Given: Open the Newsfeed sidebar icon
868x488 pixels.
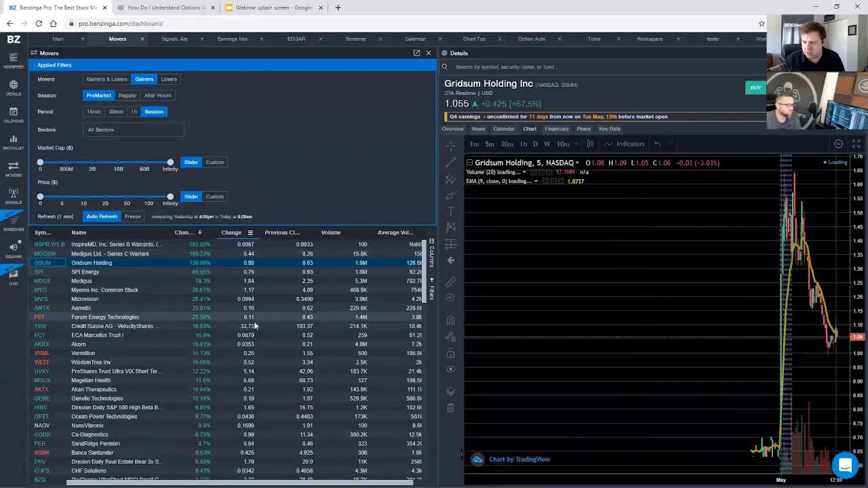Looking at the screenshot, I should [14, 61].
